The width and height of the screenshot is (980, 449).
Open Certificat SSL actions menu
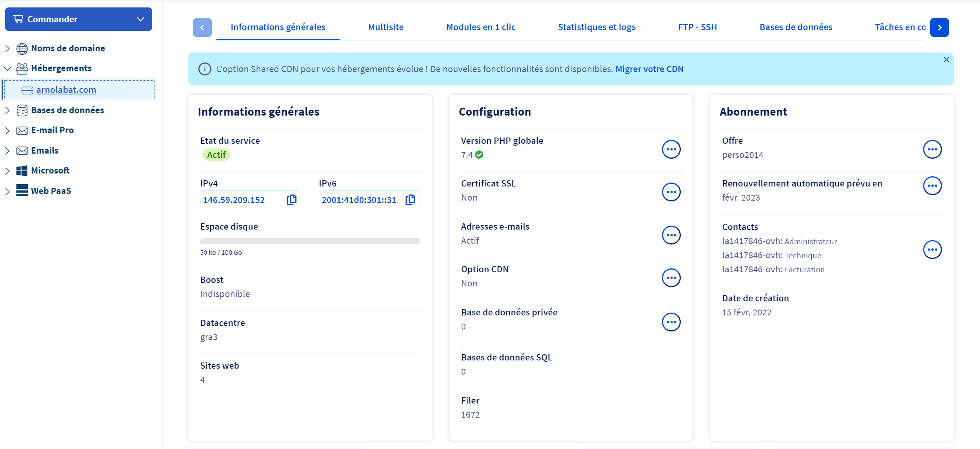(671, 192)
